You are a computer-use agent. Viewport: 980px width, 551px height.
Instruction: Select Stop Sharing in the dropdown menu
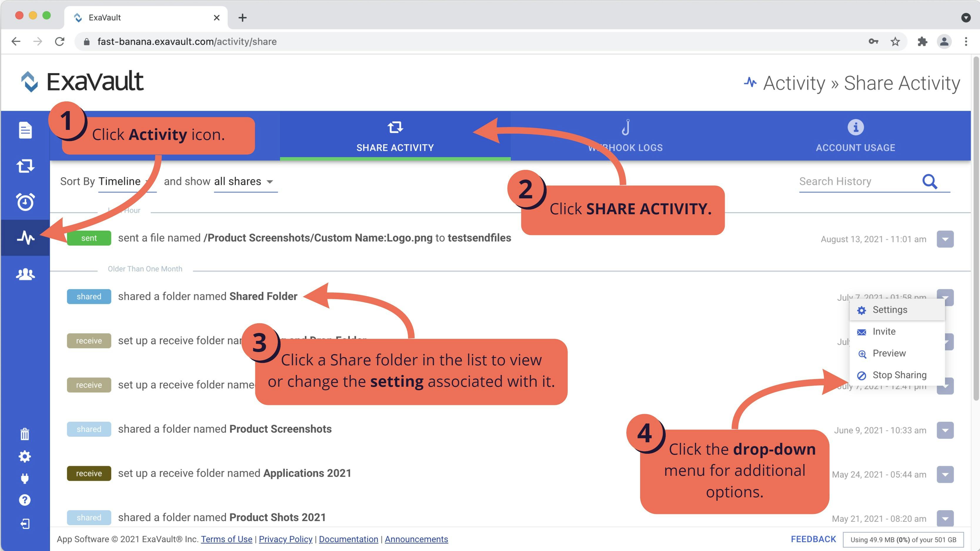click(x=897, y=375)
